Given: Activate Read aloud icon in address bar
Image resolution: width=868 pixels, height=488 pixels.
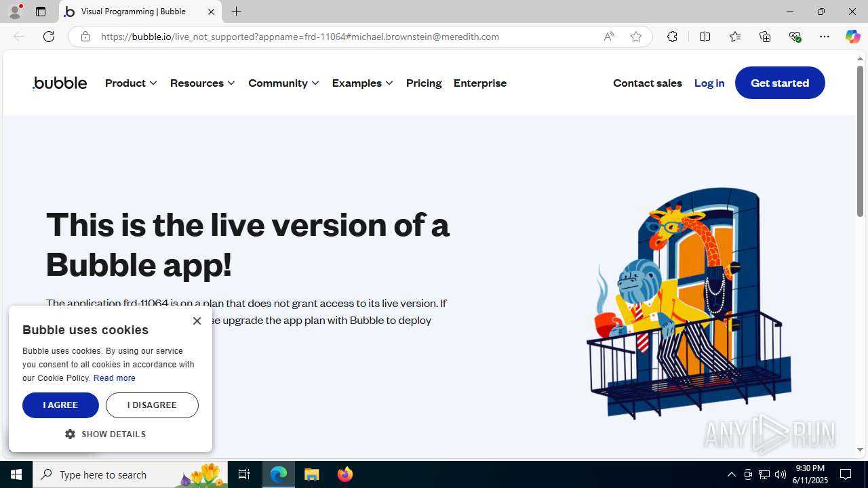Looking at the screenshot, I should pyautogui.click(x=609, y=37).
